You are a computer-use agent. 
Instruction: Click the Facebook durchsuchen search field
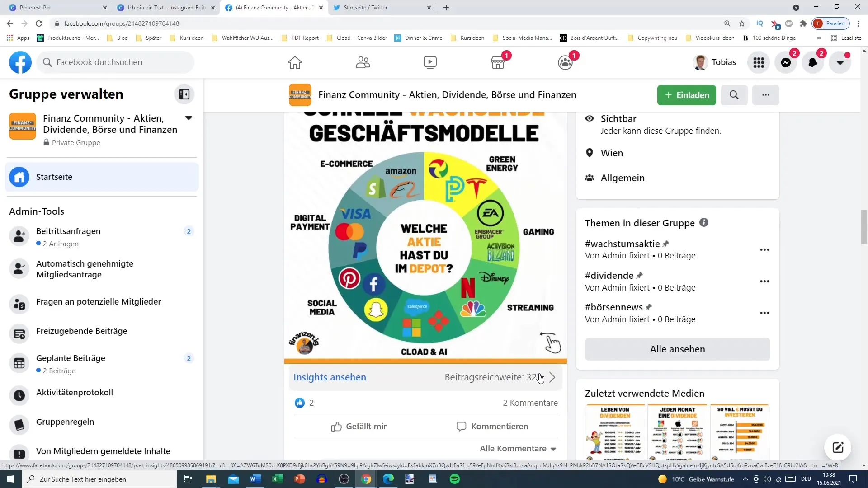pos(116,62)
